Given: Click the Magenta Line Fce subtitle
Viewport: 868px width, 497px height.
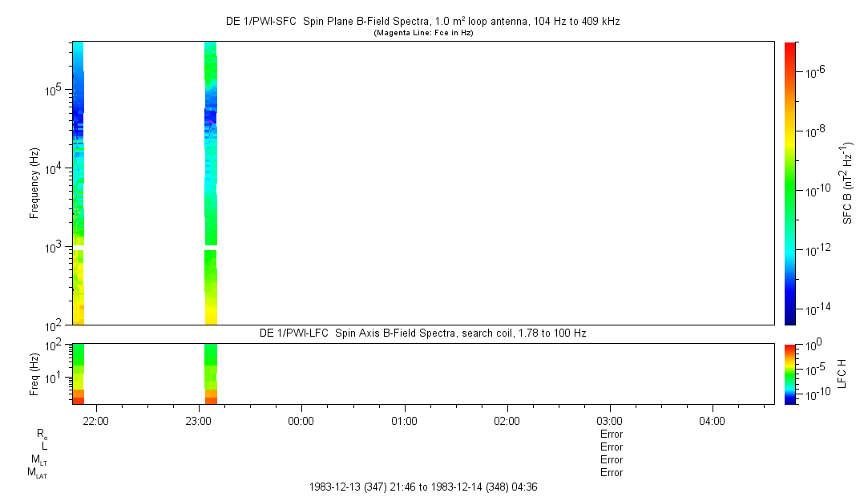Looking at the screenshot, I should 424,33.
